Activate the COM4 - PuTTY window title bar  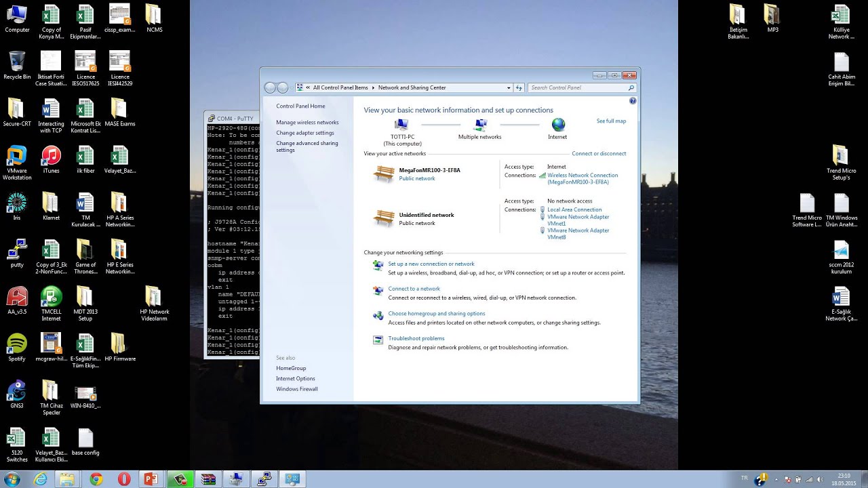point(233,118)
